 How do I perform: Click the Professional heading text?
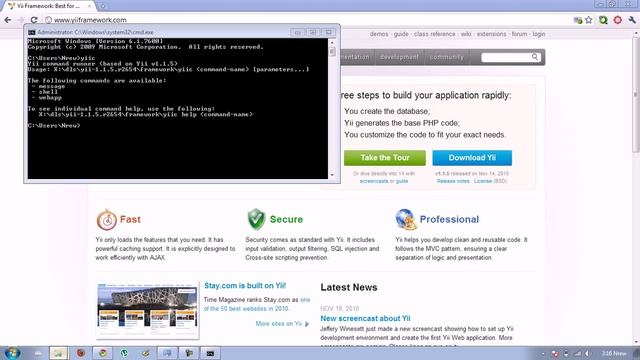pyautogui.click(x=449, y=220)
